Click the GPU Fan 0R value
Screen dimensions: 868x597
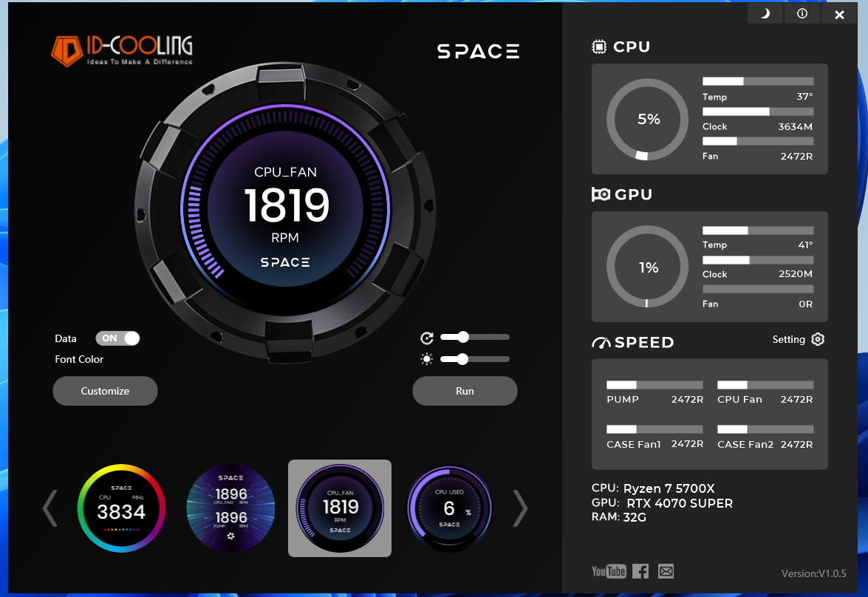pyautogui.click(x=805, y=304)
